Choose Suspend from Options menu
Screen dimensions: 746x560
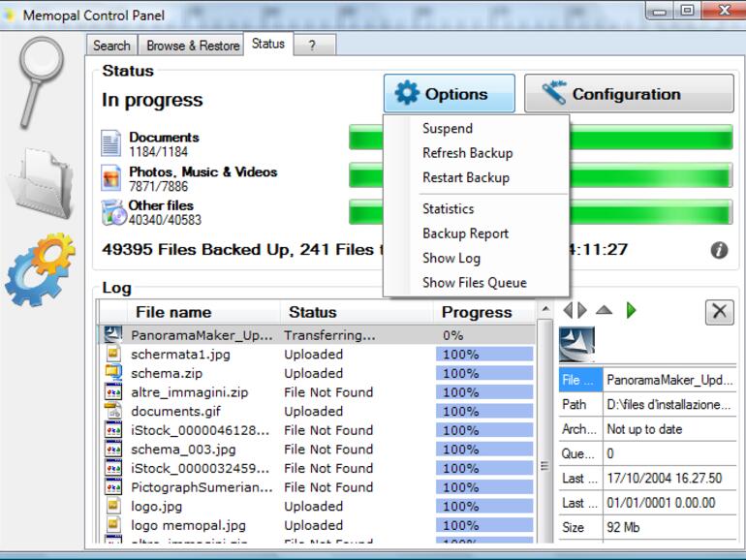point(448,129)
